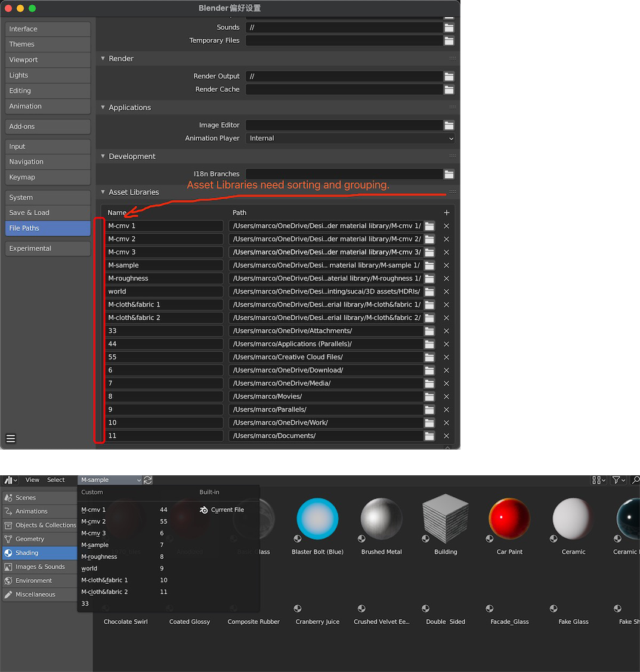Remove the world asset library
640x672 pixels.
446,292
